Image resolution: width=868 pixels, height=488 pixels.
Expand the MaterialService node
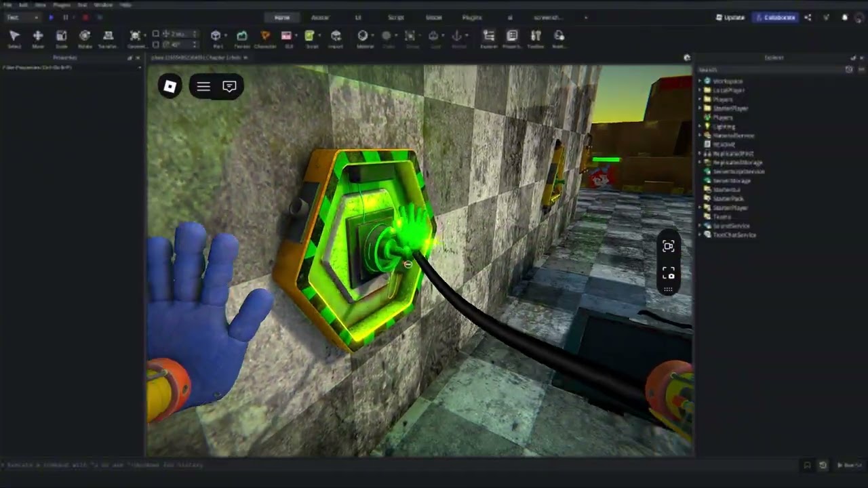(700, 136)
